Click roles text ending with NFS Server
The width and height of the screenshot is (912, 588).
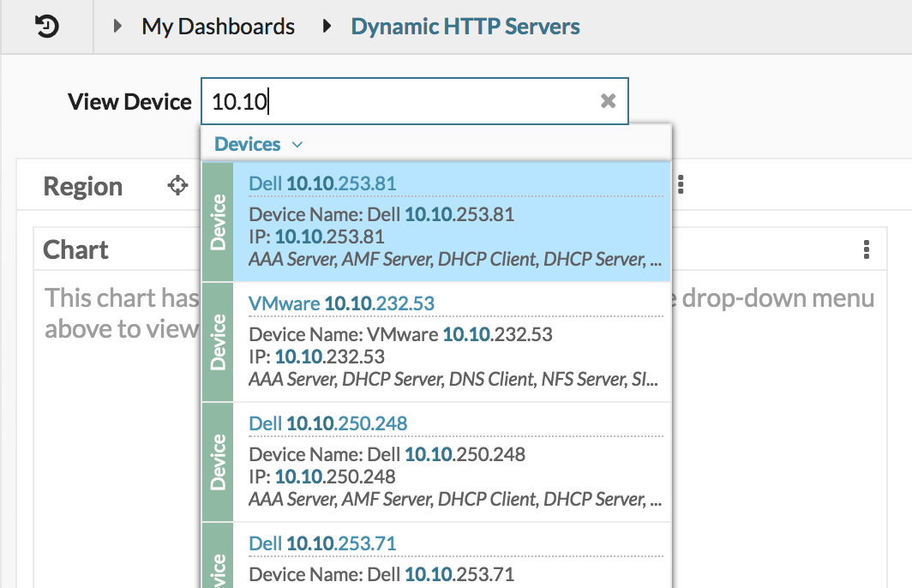[453, 379]
